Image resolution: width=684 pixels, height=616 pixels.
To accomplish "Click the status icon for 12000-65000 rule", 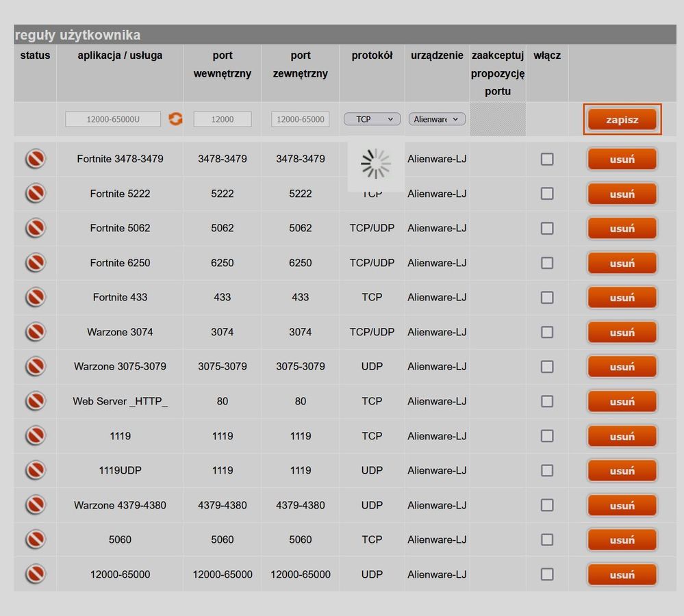I will (x=36, y=574).
